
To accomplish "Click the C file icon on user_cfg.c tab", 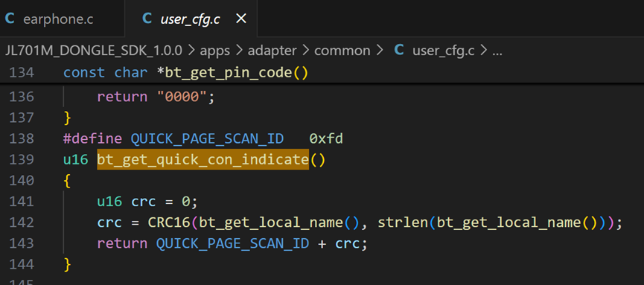I will point(147,19).
